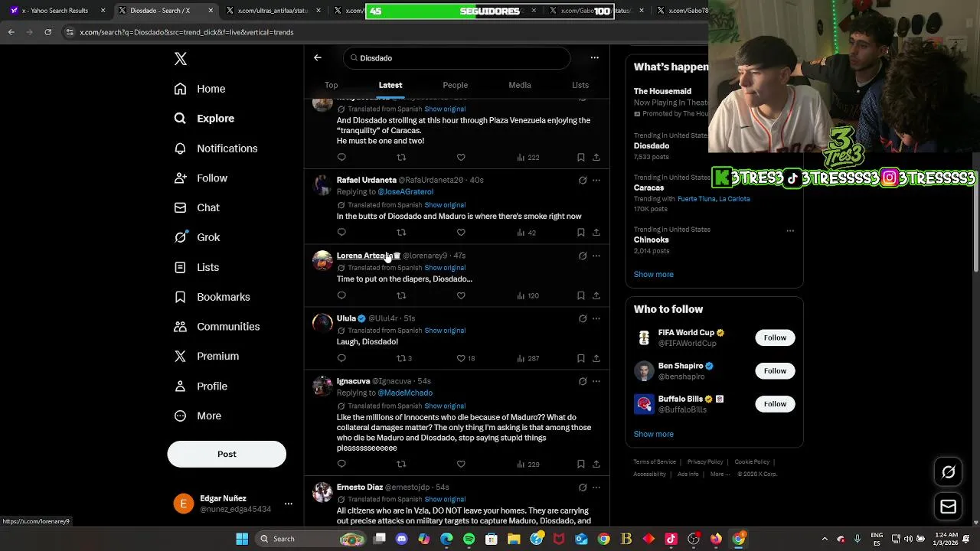Click the X logo in sidebar
The height and width of the screenshot is (551, 980).
(x=181, y=59)
